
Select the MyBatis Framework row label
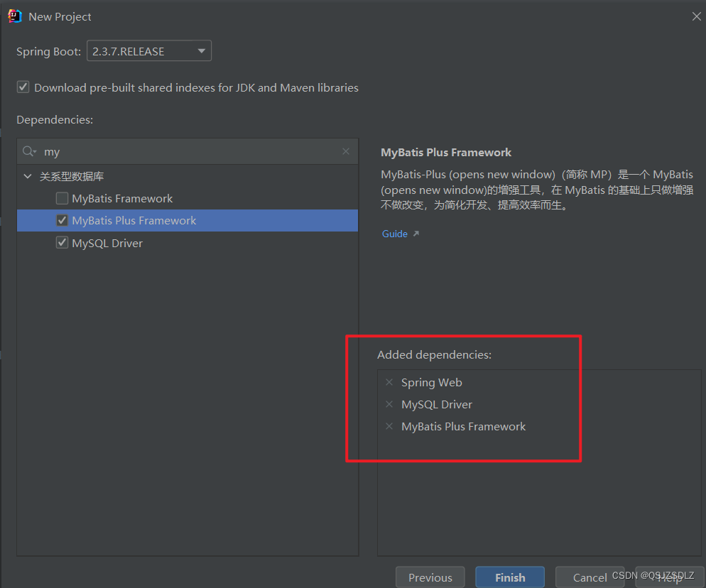coord(122,199)
